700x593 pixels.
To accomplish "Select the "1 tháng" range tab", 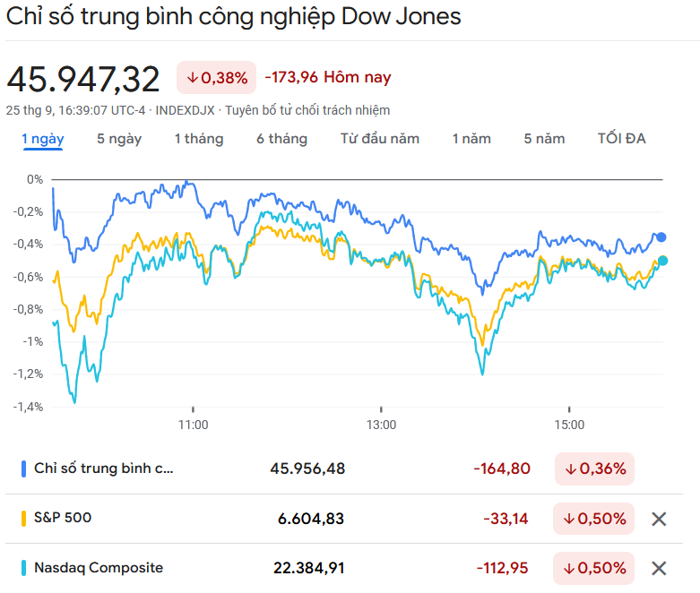I will click(199, 139).
